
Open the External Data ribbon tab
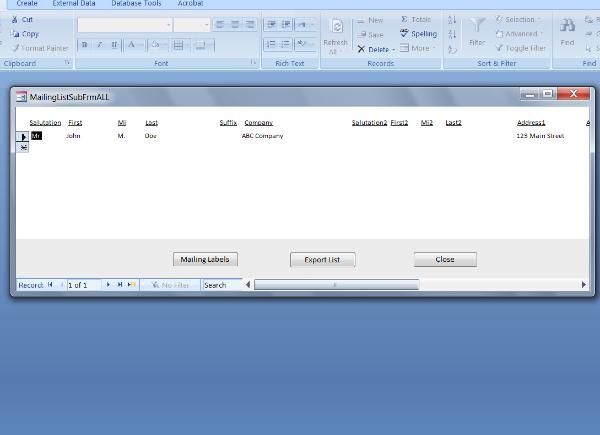74,4
